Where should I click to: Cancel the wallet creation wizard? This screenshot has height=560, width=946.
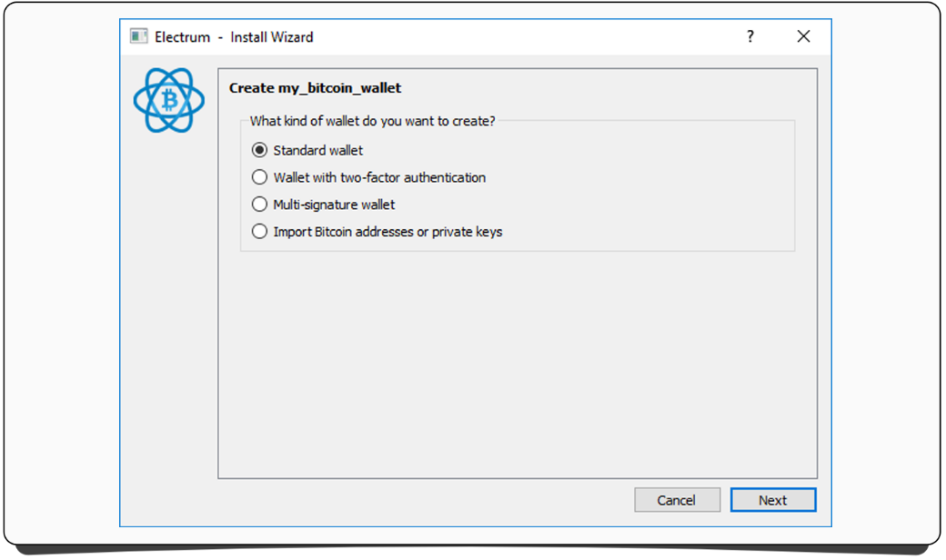click(x=677, y=500)
